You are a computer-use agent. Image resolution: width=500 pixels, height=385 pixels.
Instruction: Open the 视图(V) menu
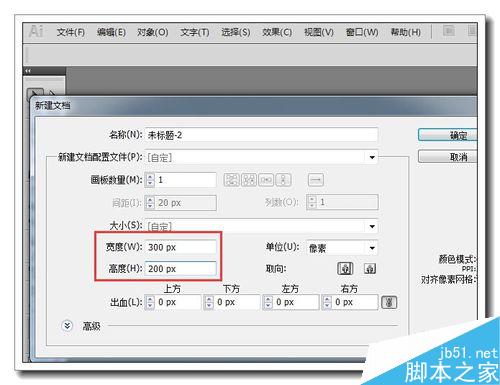(x=319, y=32)
